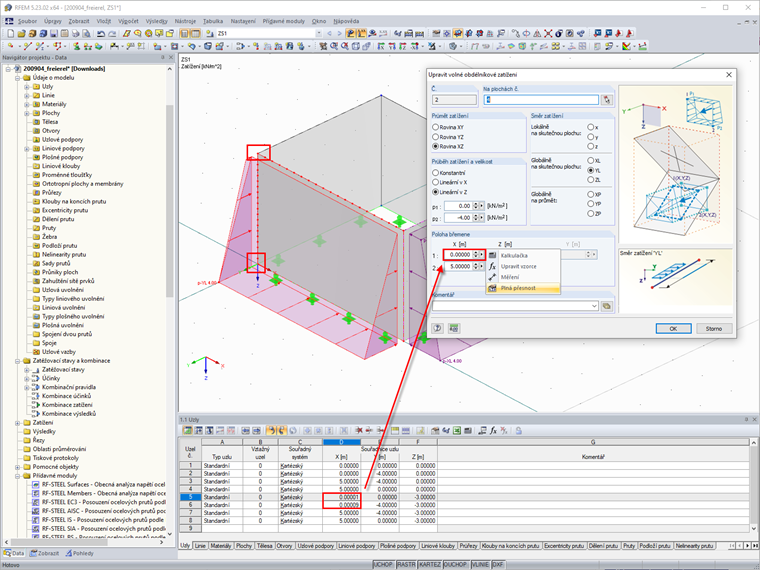Screen dimensions: 760x570
Task: Undo the last action with the undo arrow
Action: click(100, 33)
